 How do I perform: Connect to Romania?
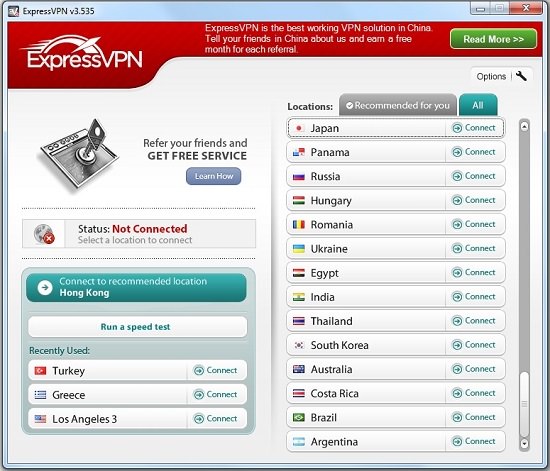[474, 224]
